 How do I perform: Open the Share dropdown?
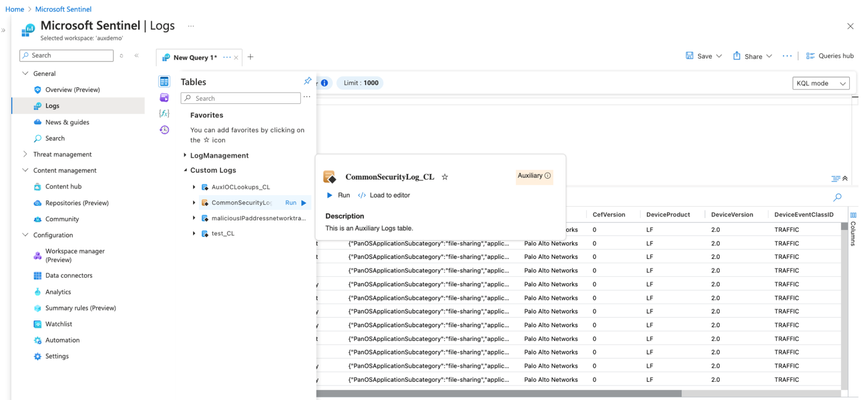pyautogui.click(x=752, y=56)
